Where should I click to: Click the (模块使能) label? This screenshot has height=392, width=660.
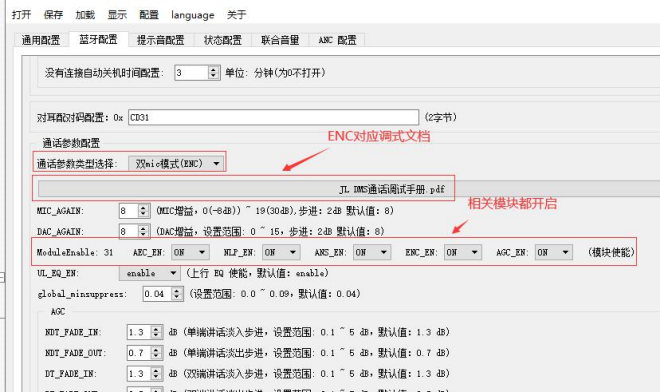click(611, 252)
